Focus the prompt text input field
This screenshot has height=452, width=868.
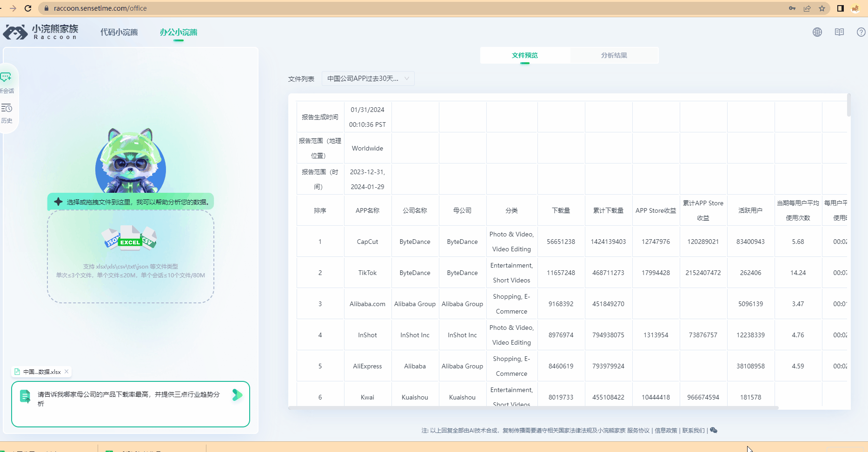[130, 404]
